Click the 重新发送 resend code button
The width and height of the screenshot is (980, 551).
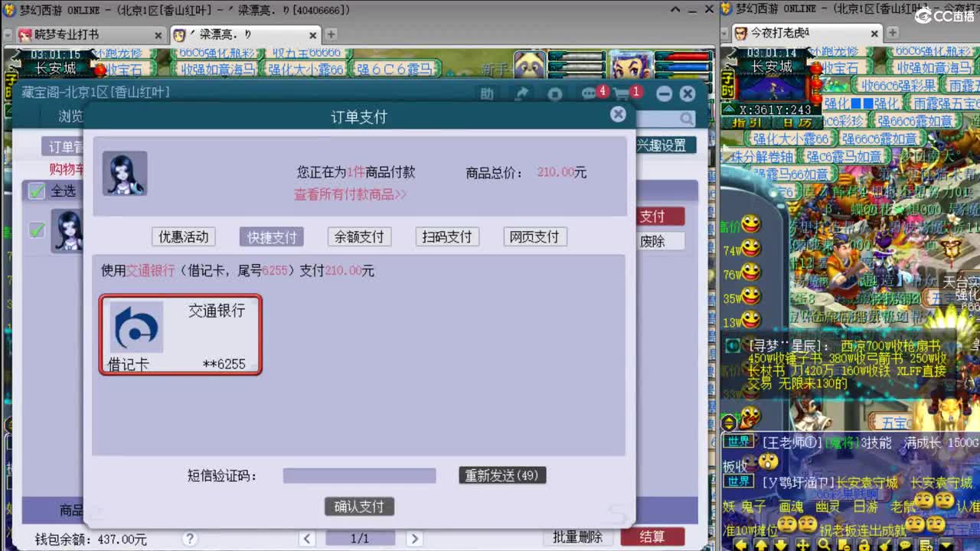click(502, 475)
